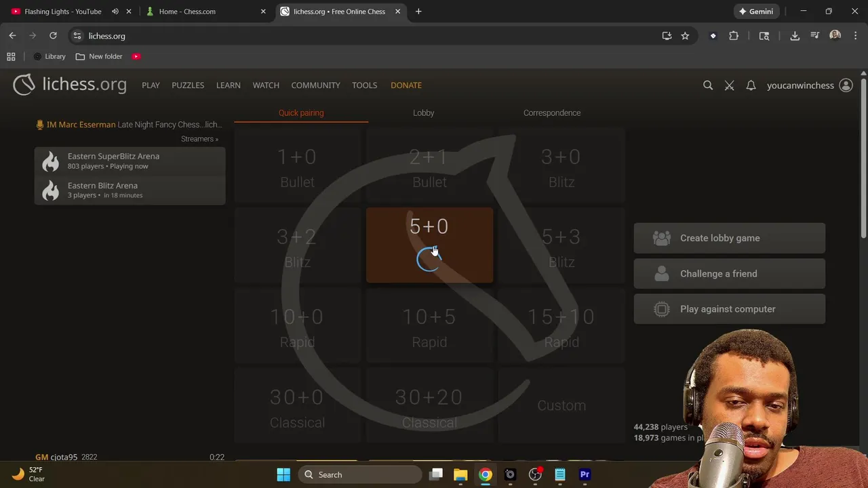
Task: Open Chrome extensions puzzle icon
Action: (734, 36)
